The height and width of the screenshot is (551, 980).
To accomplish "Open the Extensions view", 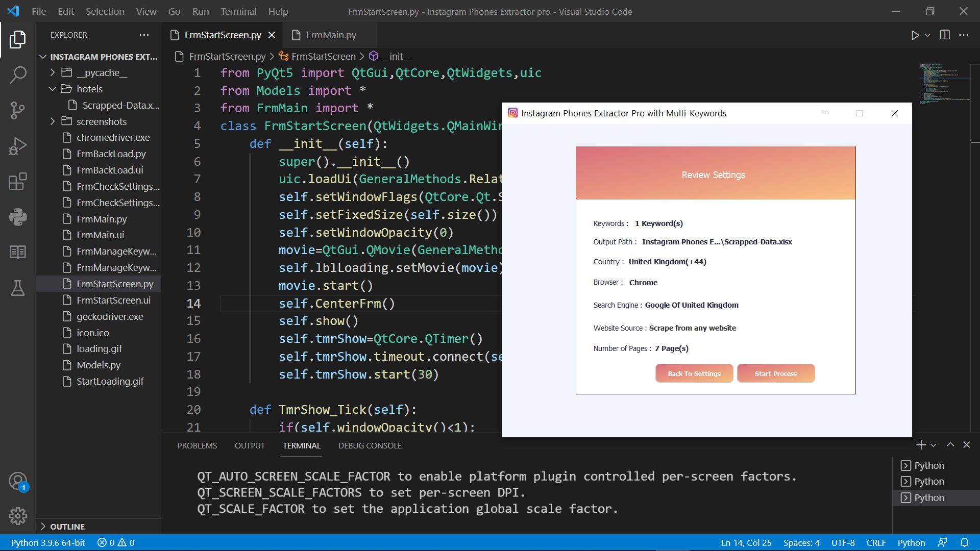I will click(18, 182).
